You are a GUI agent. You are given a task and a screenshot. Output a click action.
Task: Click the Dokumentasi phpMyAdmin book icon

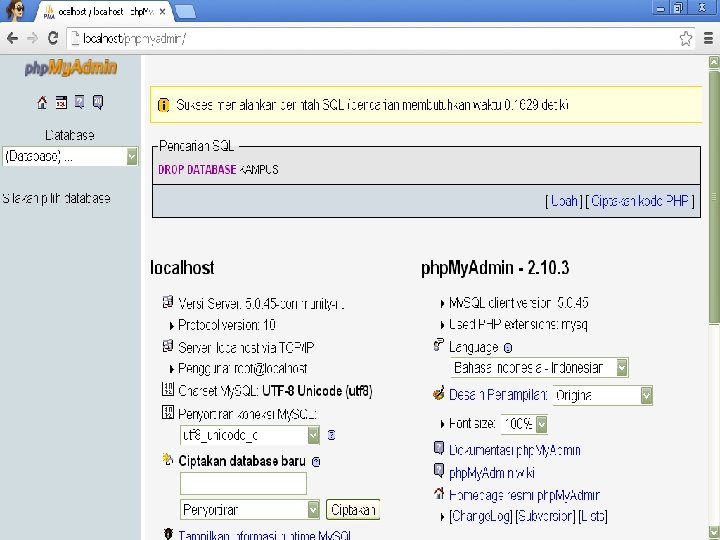[439, 448]
